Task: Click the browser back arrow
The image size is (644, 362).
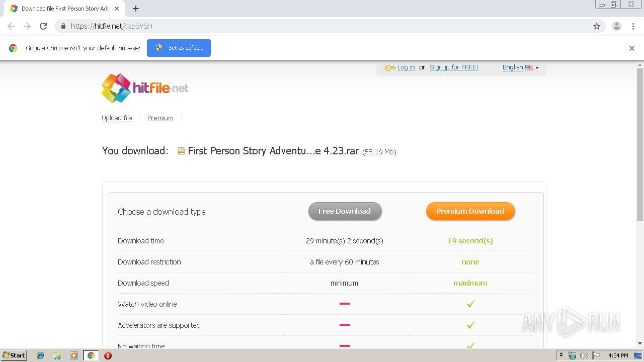Action: click(11, 26)
